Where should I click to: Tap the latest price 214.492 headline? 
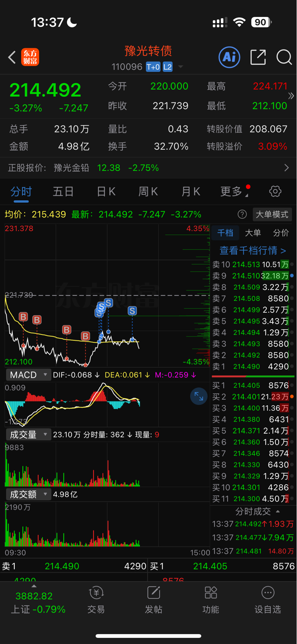(x=46, y=90)
